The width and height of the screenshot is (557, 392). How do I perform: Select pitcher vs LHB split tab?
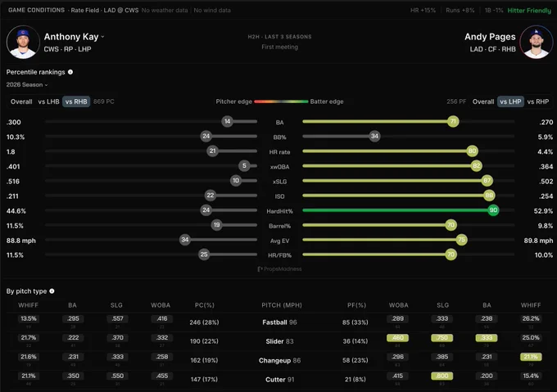point(48,101)
